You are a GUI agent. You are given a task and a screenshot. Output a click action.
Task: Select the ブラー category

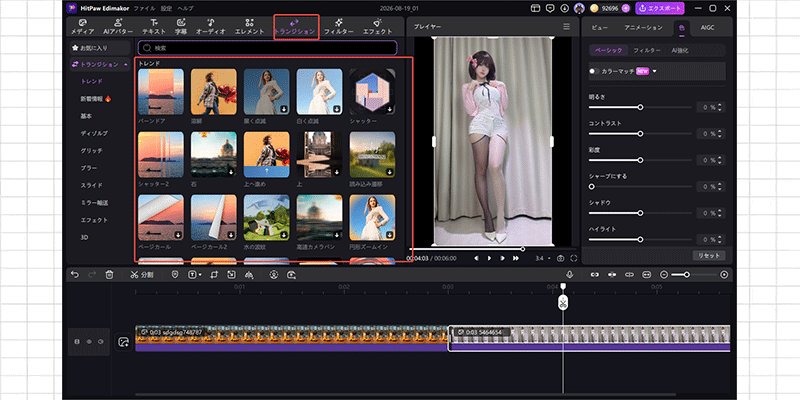(89, 168)
